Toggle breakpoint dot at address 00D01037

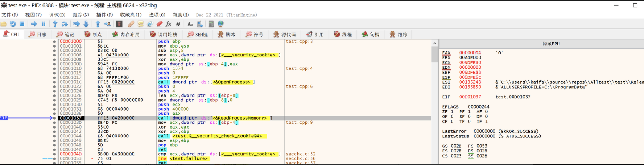pyautogui.click(x=54, y=118)
